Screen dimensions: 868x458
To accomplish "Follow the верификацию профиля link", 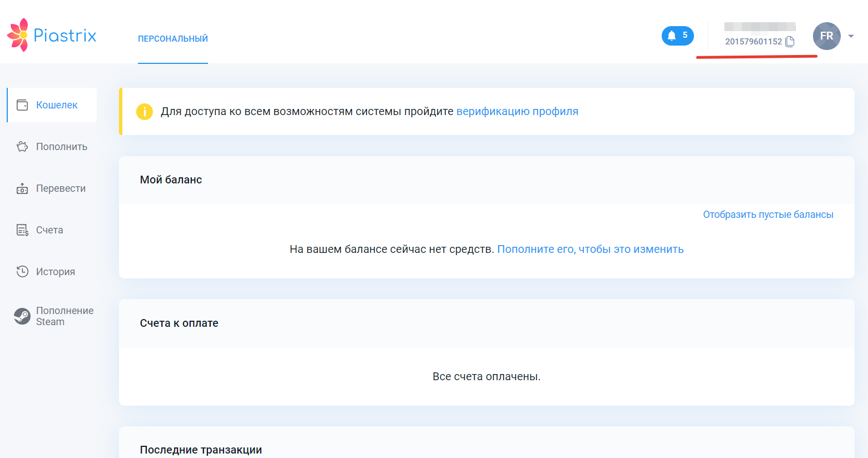I will [x=517, y=111].
